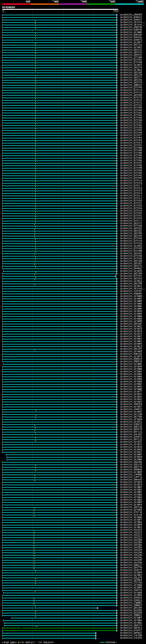
Task: Click the white query length bar
Action: [60, 10]
